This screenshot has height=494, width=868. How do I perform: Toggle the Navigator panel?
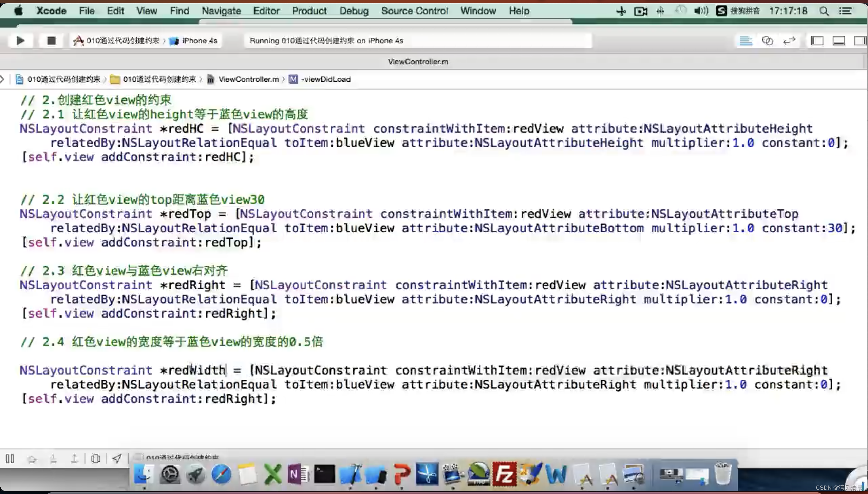coord(817,41)
